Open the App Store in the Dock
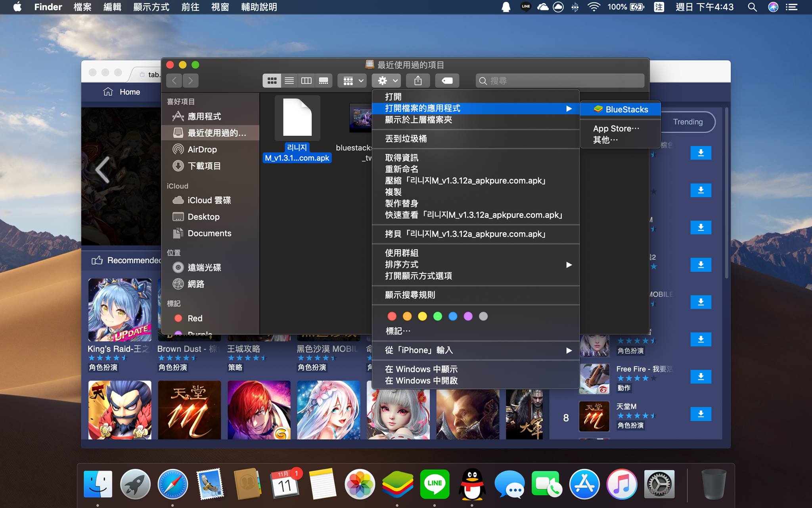 coord(584,484)
